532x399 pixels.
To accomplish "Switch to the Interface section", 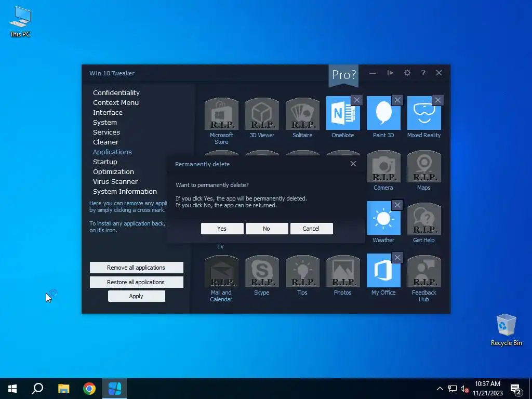I will pyautogui.click(x=108, y=112).
